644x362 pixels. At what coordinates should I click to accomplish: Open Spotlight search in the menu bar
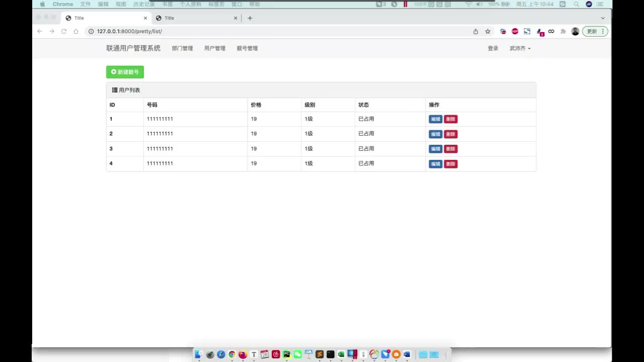pos(576,4)
